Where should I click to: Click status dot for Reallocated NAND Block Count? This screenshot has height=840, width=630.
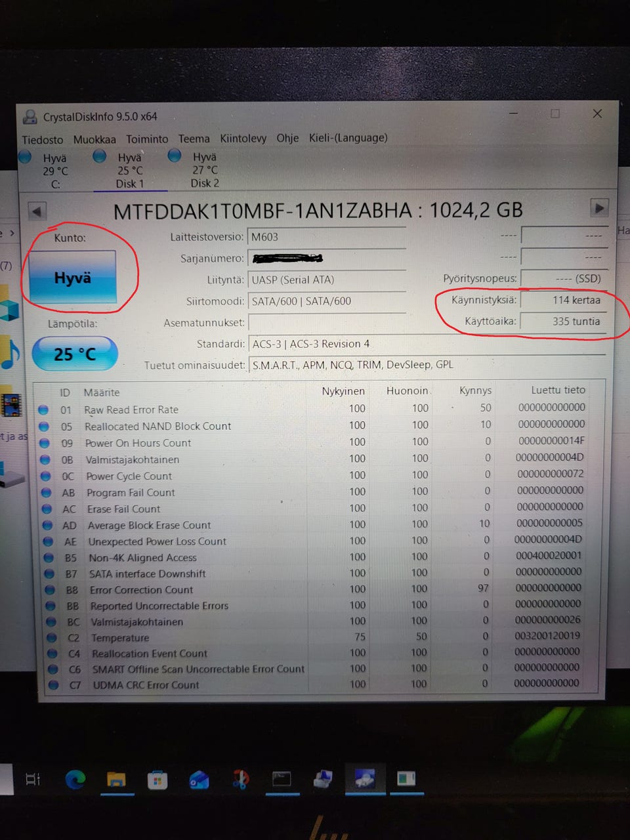pos(44,426)
